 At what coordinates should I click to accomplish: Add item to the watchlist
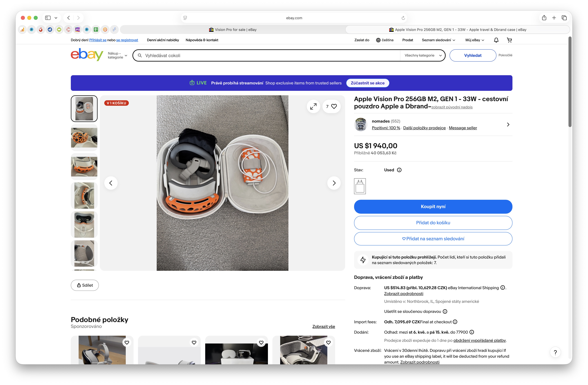coord(433,239)
